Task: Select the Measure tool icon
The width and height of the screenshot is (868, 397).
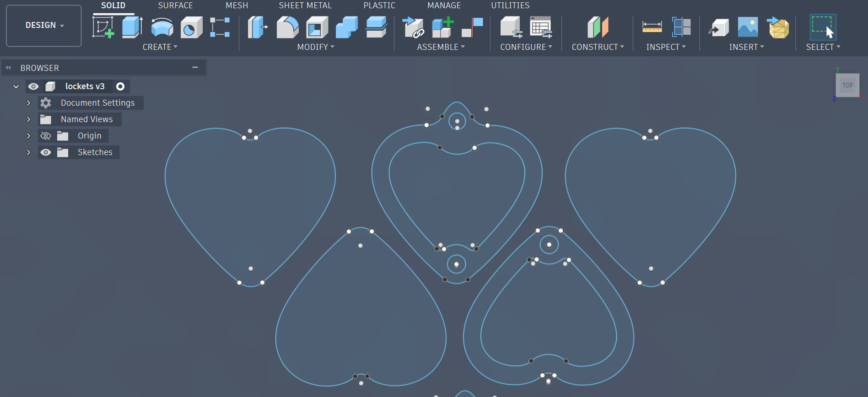Action: coord(652,27)
